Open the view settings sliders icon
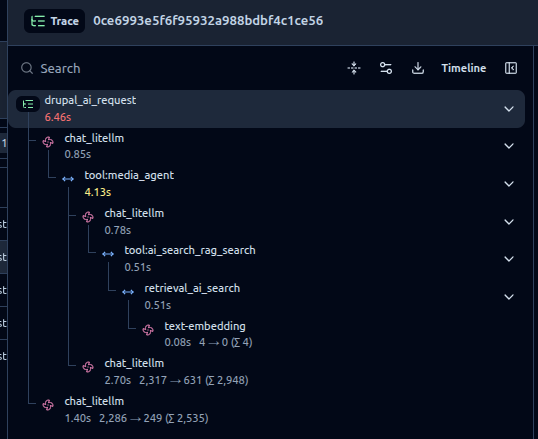Image resolution: width=538 pixels, height=439 pixels. pos(386,68)
